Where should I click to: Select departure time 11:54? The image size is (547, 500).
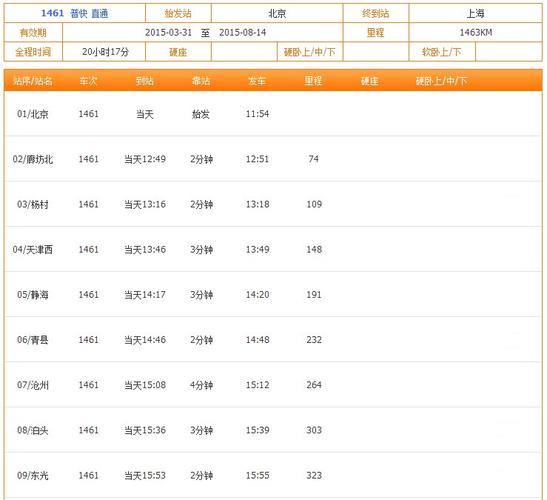(x=257, y=114)
